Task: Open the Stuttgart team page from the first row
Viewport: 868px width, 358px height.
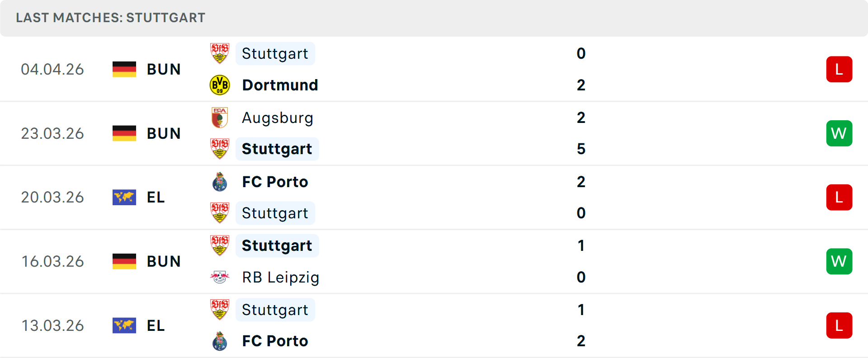Action: [275, 53]
